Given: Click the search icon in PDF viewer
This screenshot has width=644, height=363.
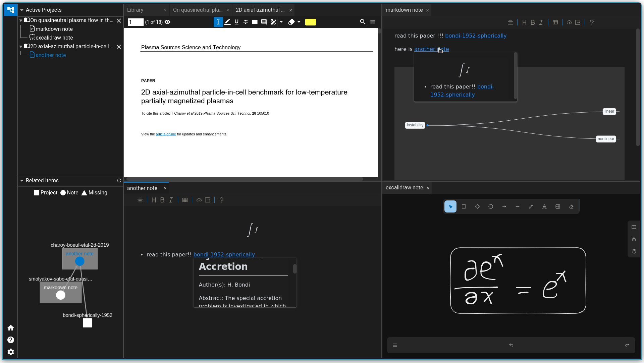Looking at the screenshot, I should [x=363, y=22].
